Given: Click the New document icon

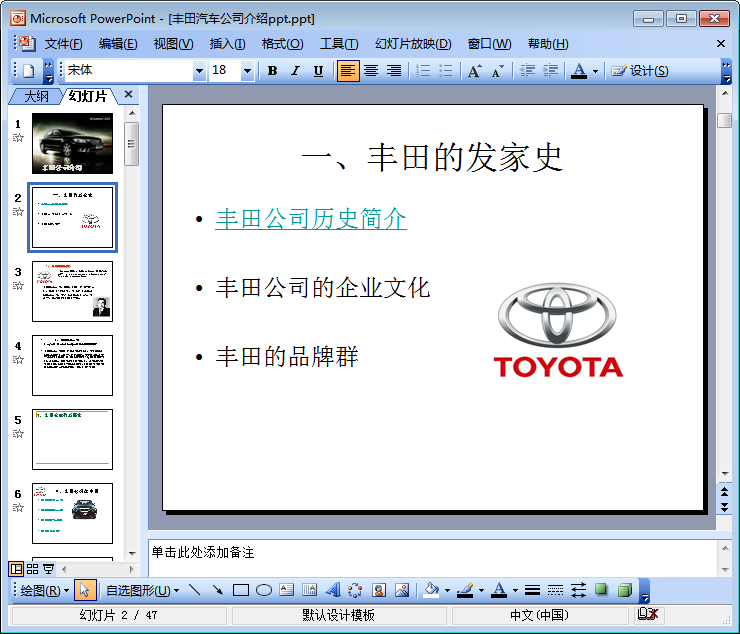Looking at the screenshot, I should pyautogui.click(x=29, y=71).
